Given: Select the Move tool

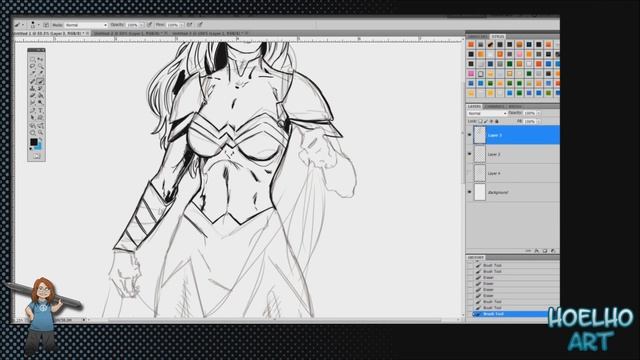Looking at the screenshot, I should pos(40,59).
